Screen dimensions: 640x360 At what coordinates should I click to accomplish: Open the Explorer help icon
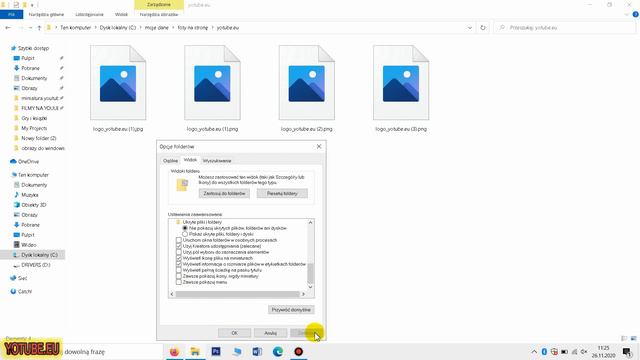click(636, 14)
